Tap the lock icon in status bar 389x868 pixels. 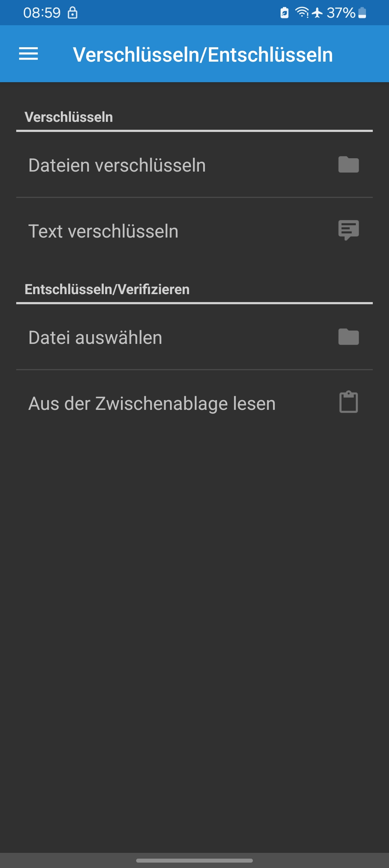tap(72, 13)
